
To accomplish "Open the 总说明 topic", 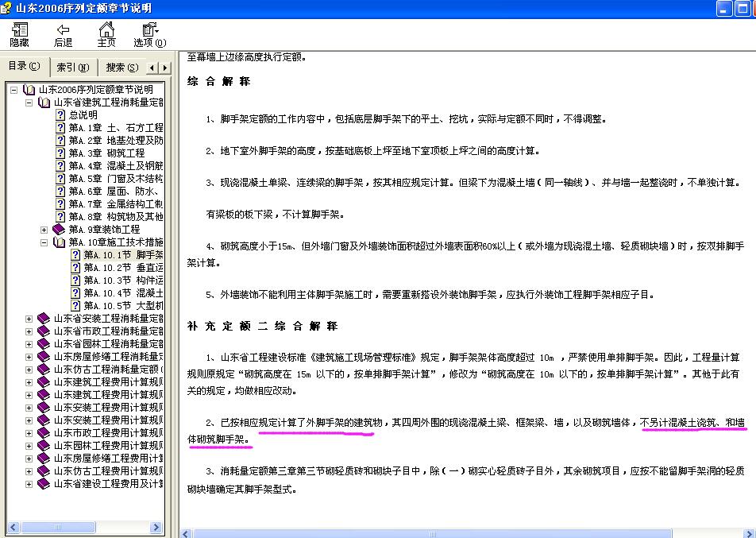I will 83,115.
